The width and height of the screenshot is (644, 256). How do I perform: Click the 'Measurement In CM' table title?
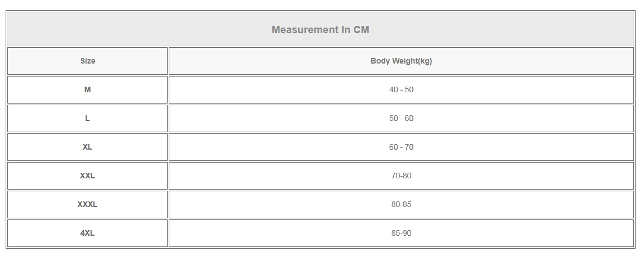pos(320,30)
